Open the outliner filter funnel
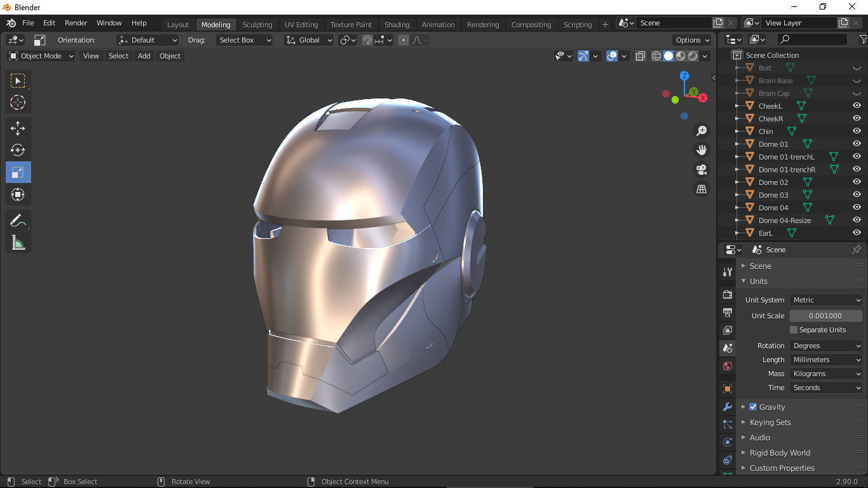This screenshot has width=868, height=488. click(x=863, y=39)
